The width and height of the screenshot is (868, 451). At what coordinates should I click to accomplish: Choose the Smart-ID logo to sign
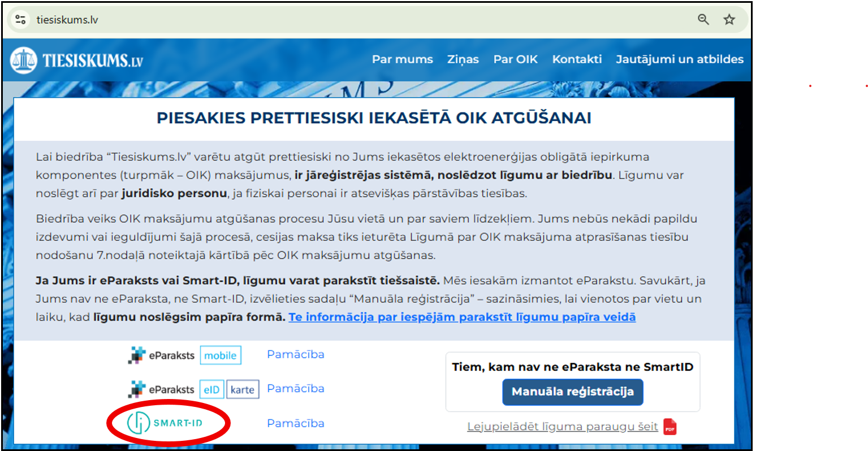coord(165,423)
